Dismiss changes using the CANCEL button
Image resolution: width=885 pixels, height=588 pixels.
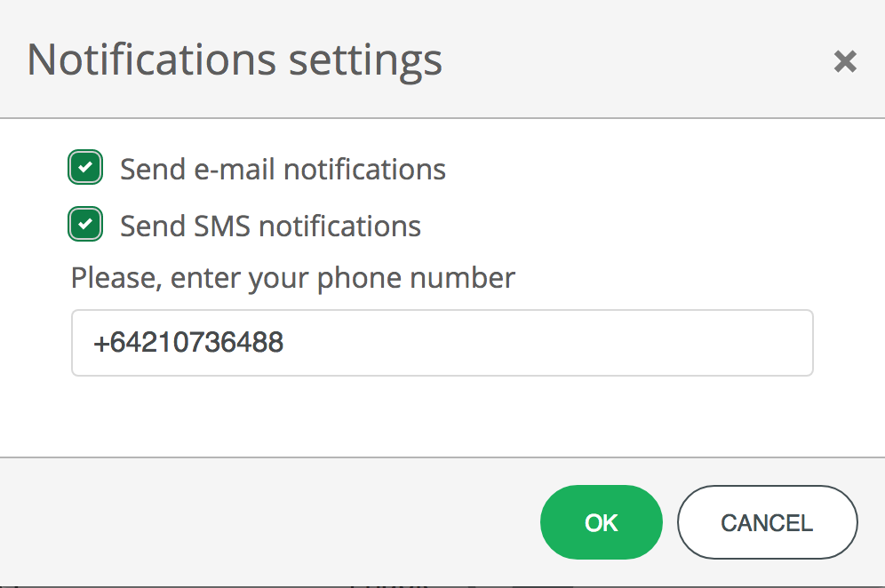(767, 522)
